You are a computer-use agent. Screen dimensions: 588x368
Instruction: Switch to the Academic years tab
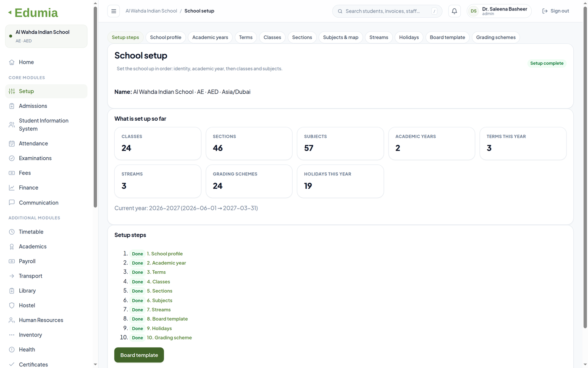pos(210,37)
